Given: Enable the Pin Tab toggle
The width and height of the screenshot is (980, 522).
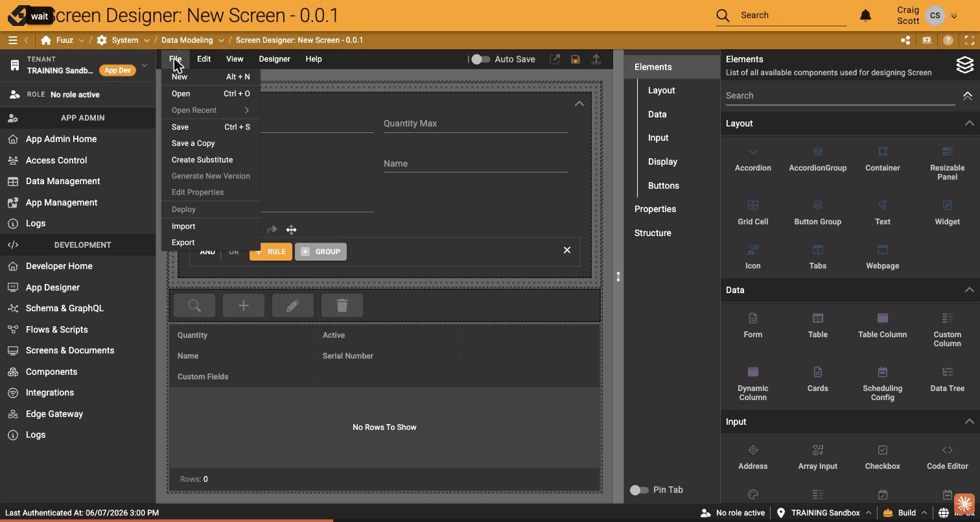Looking at the screenshot, I should click(x=639, y=490).
